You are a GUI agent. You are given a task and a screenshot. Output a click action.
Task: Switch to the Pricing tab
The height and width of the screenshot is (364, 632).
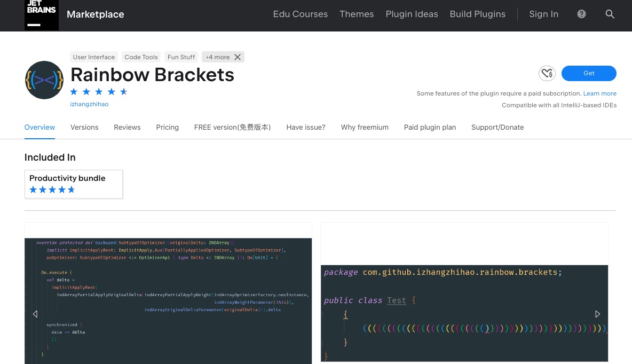pyautogui.click(x=167, y=128)
